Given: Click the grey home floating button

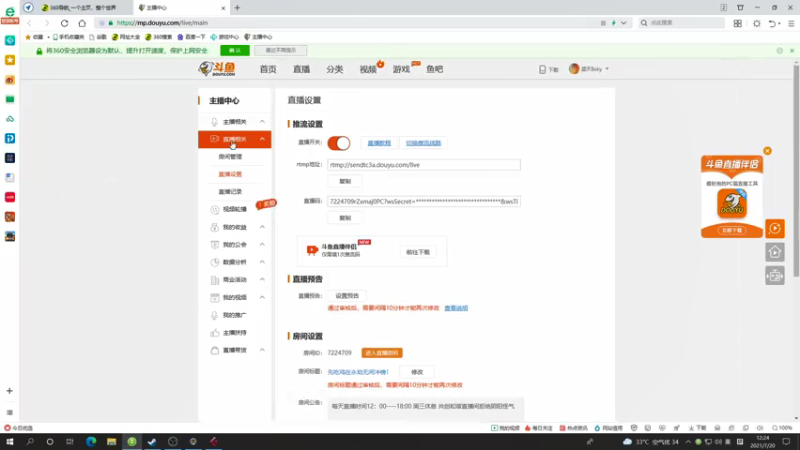Looking at the screenshot, I should (x=775, y=252).
